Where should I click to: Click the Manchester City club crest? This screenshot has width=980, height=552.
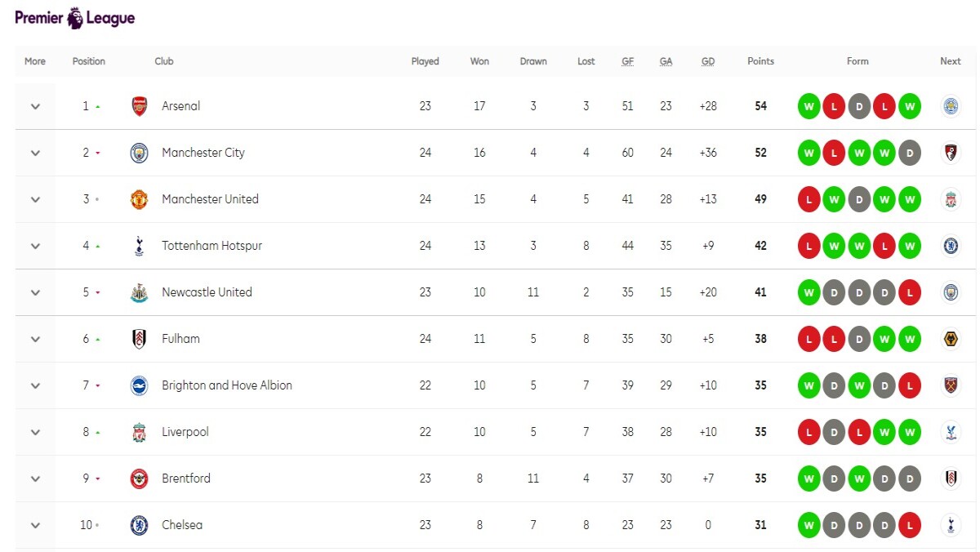pyautogui.click(x=140, y=153)
